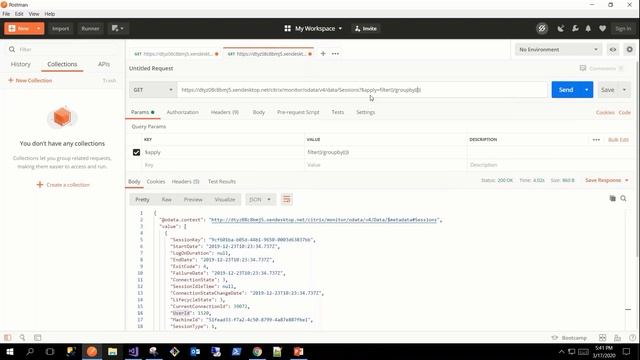Switch to the History tab
Screen dimensions: 640x360
click(20, 64)
